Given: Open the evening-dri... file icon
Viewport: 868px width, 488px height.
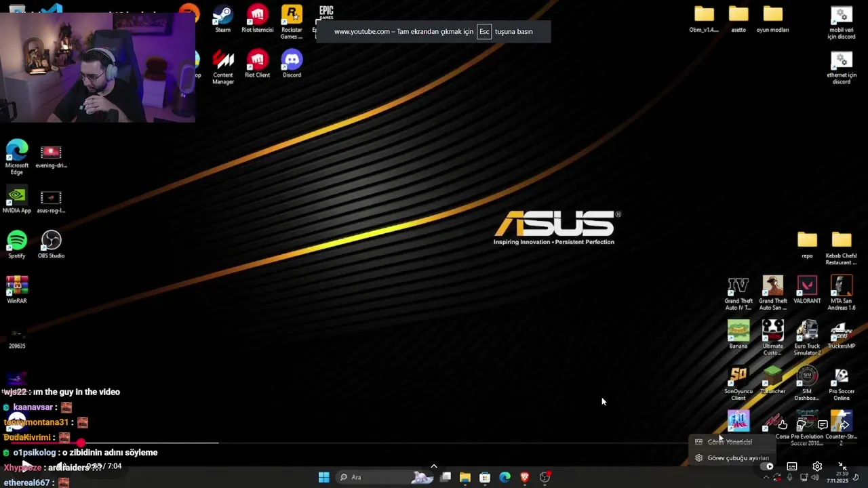Looking at the screenshot, I should pyautogui.click(x=51, y=156).
